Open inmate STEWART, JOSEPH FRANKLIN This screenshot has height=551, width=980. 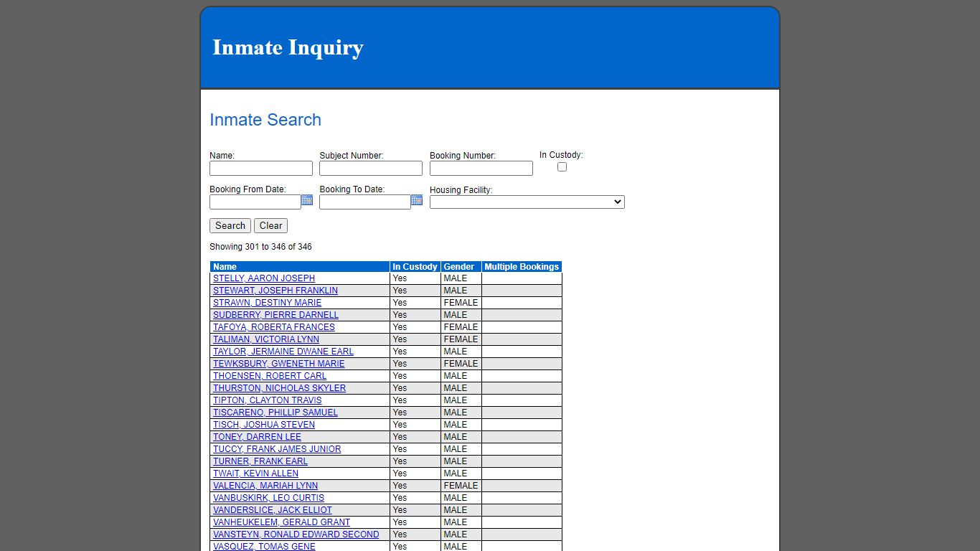point(275,291)
